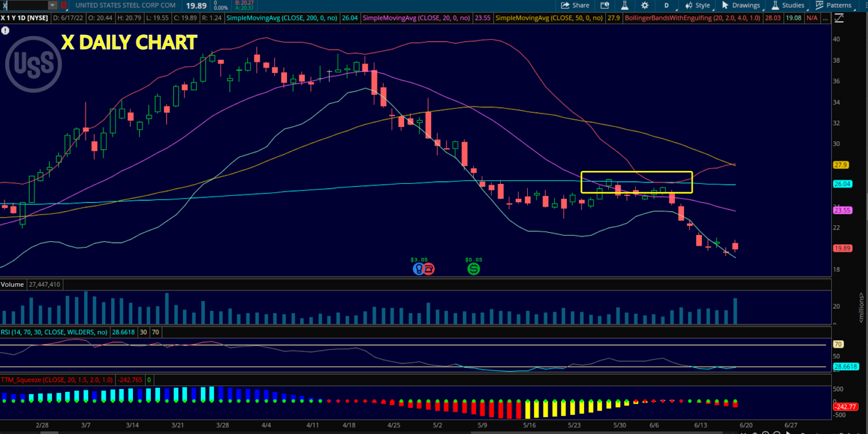Select the BollingerBandsWithEngulfing study label
The image size is (868, 434).
693,18
